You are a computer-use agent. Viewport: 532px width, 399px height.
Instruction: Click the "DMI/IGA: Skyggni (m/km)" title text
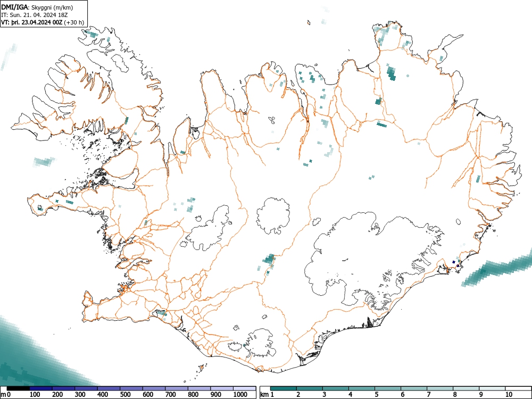37,7
